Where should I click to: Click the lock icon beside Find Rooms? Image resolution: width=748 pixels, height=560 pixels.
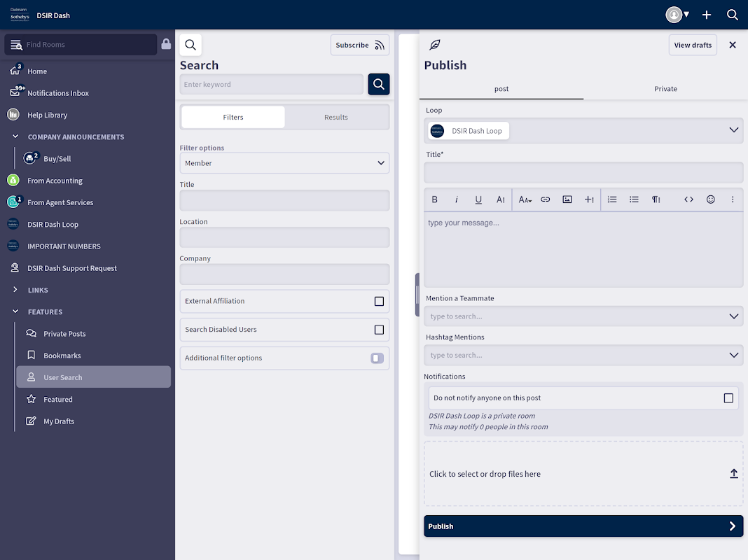point(166,44)
